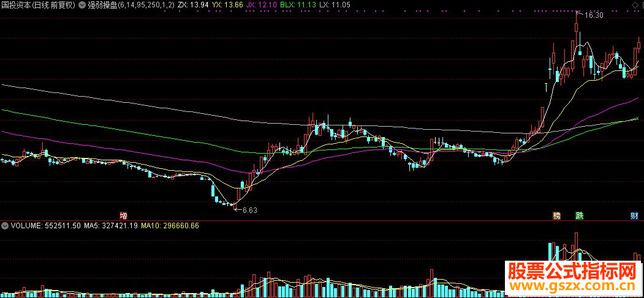
Task: Click the green 跌 event marker
Action: 580,215
